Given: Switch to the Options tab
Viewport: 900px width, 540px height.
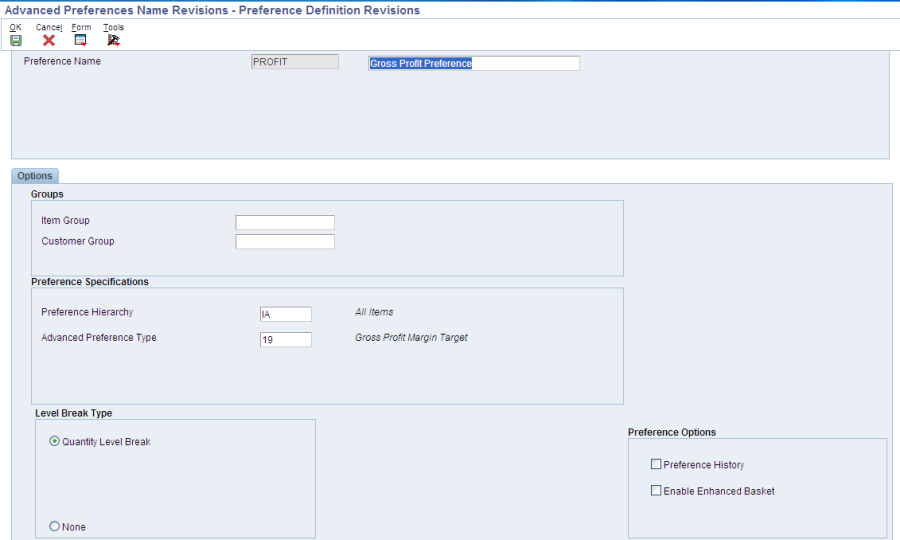Looking at the screenshot, I should coord(34,176).
